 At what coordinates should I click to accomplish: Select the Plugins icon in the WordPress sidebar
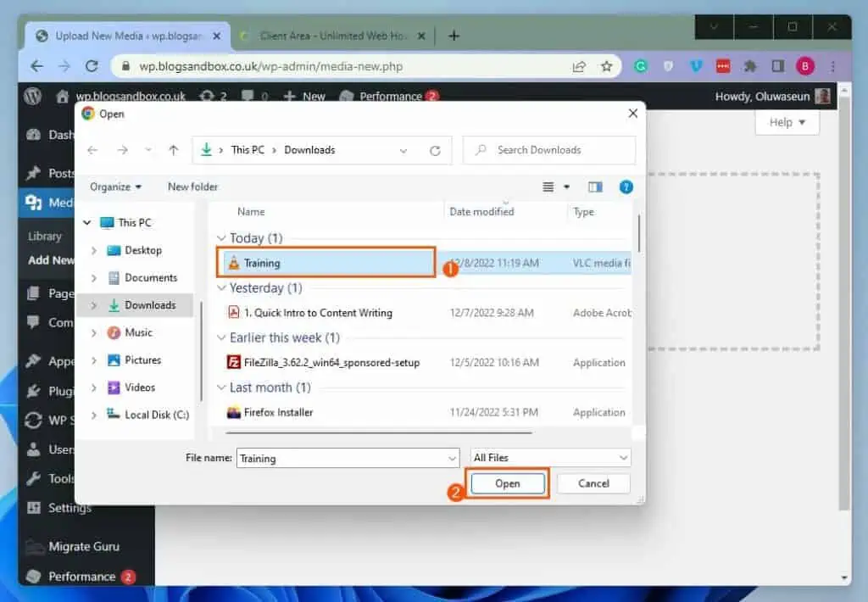[x=31, y=391]
